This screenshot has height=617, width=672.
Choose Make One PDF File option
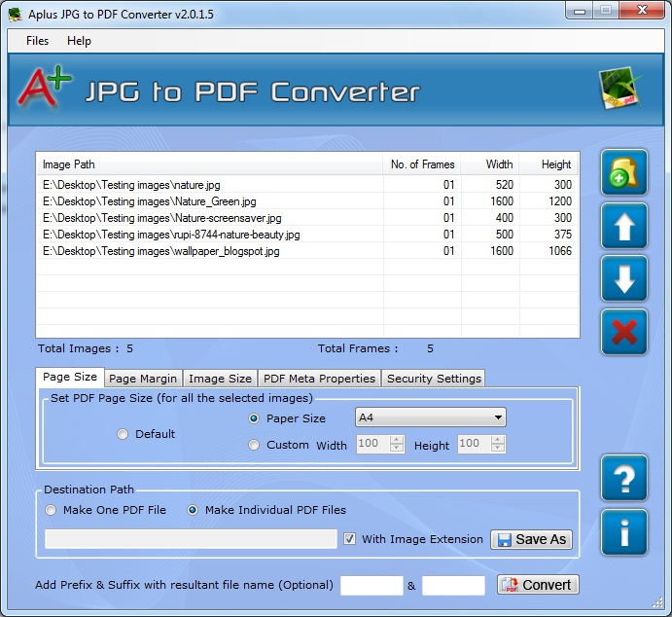pos(51,510)
